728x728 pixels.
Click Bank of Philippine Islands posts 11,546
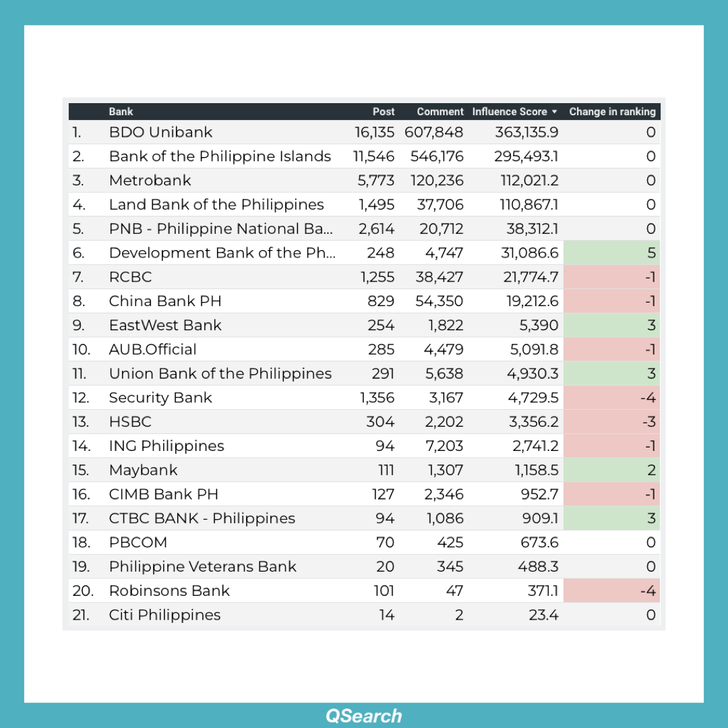click(373, 156)
